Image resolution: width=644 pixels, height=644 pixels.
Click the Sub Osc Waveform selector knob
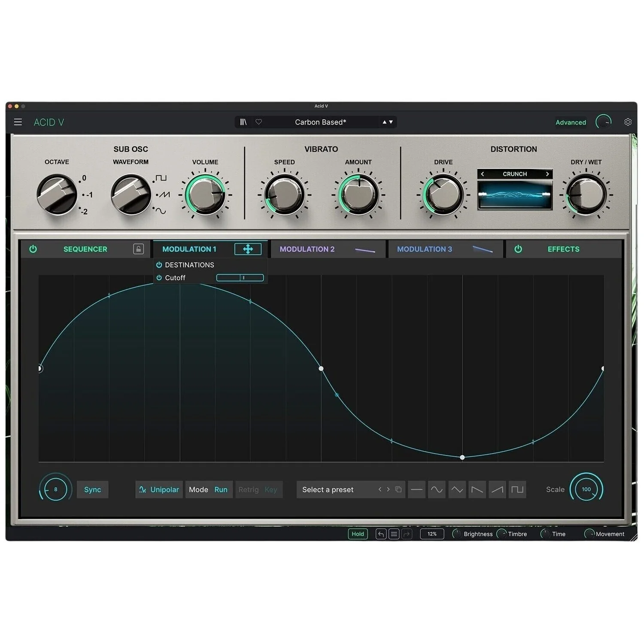[x=131, y=194]
